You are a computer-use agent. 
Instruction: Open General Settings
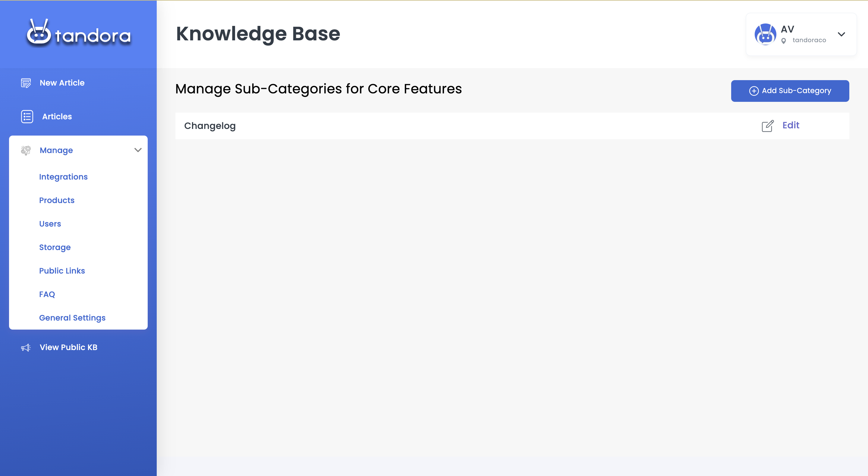click(x=72, y=318)
